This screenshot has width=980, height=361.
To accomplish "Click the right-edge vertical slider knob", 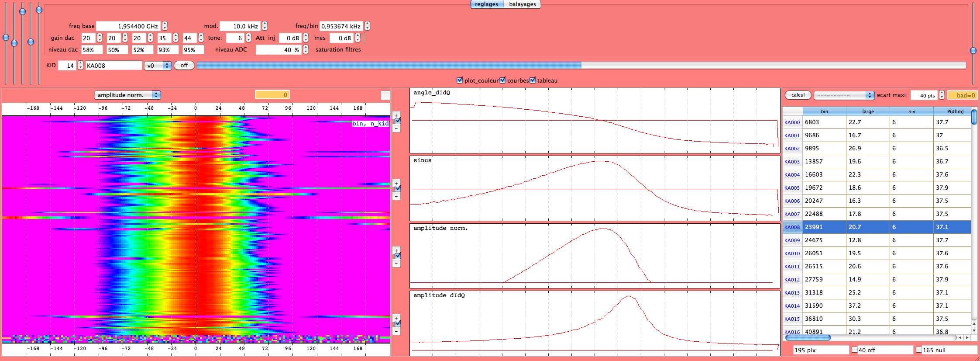I will point(973,51).
